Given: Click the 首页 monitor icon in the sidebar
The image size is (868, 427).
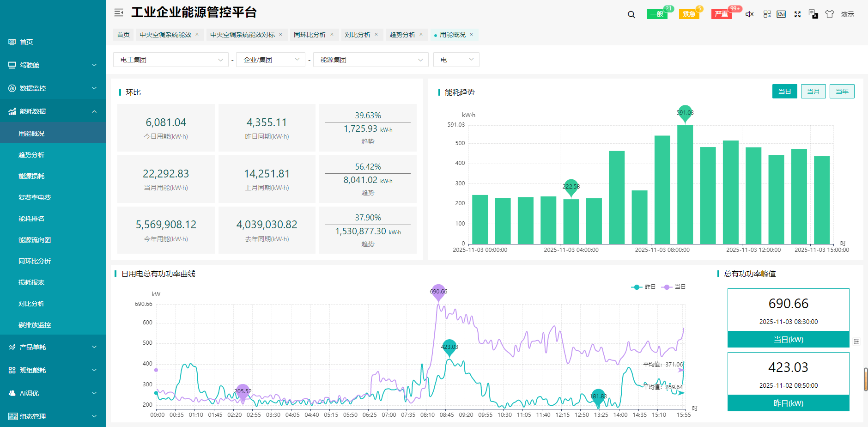Looking at the screenshot, I should pos(12,42).
